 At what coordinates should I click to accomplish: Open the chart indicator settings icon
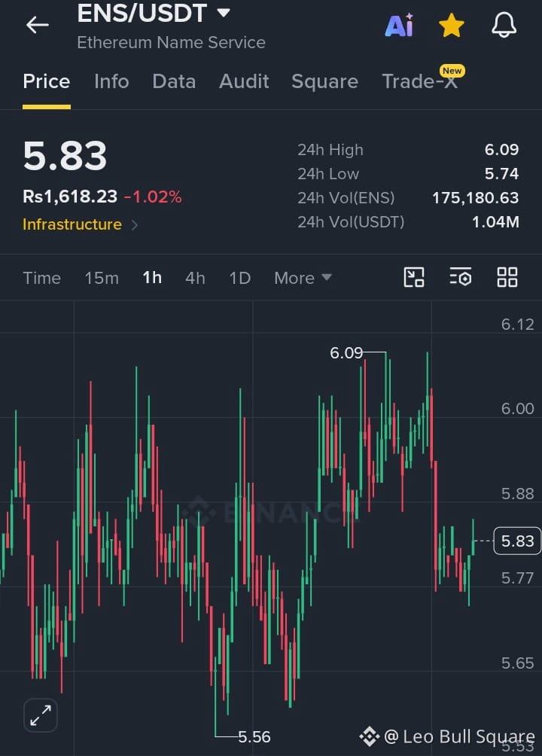(461, 277)
